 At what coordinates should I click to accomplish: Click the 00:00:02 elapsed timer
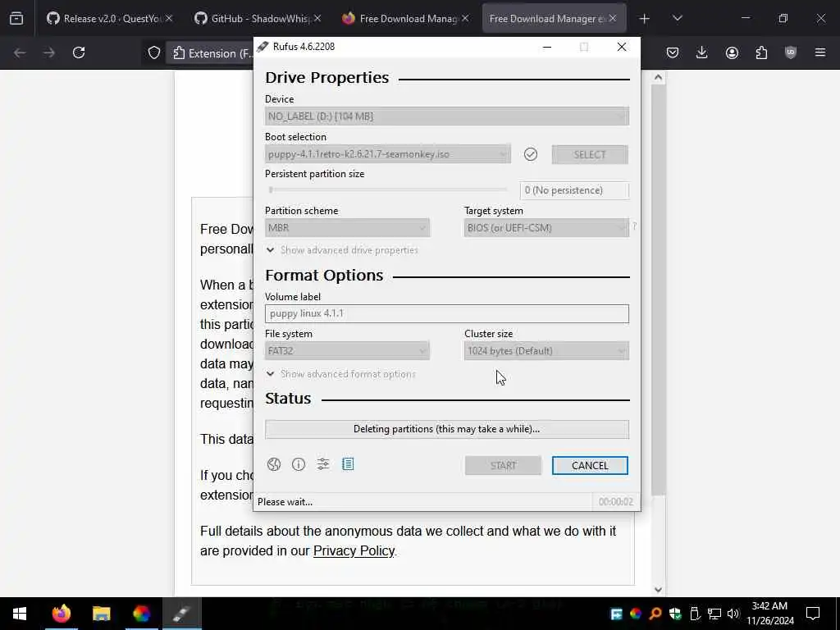pos(616,502)
